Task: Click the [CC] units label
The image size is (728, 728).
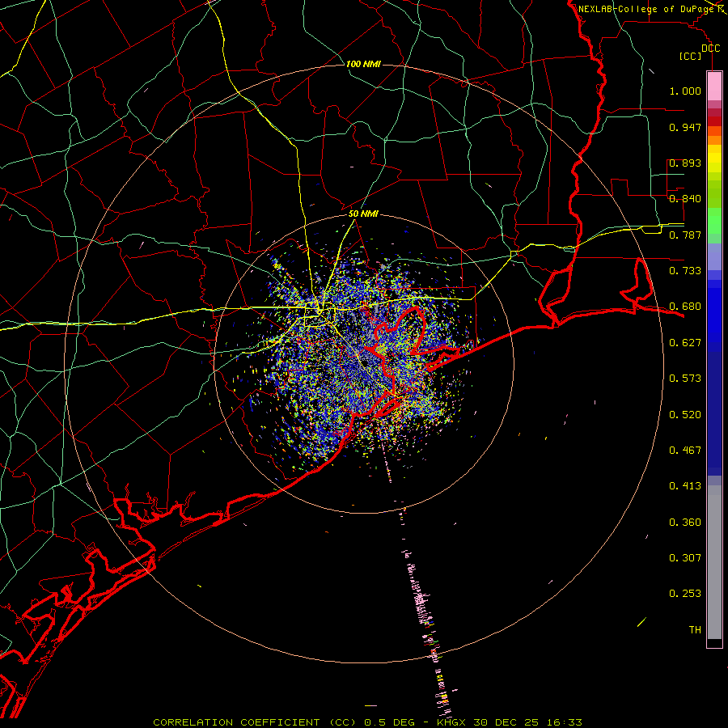Action: (691, 56)
